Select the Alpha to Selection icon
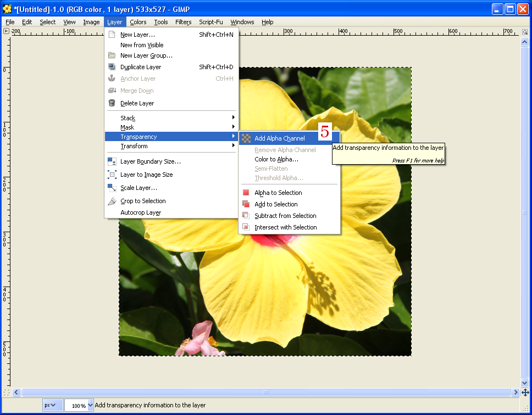532x415 pixels. click(x=246, y=193)
